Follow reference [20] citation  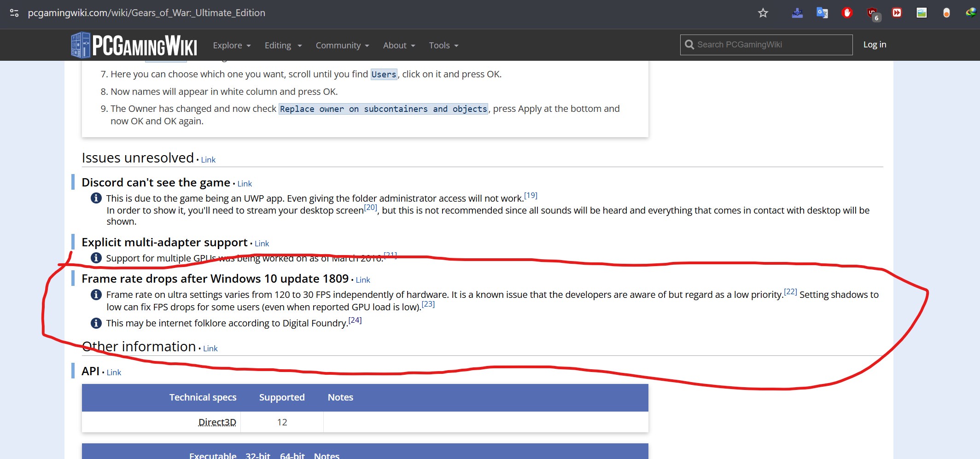[370, 207]
